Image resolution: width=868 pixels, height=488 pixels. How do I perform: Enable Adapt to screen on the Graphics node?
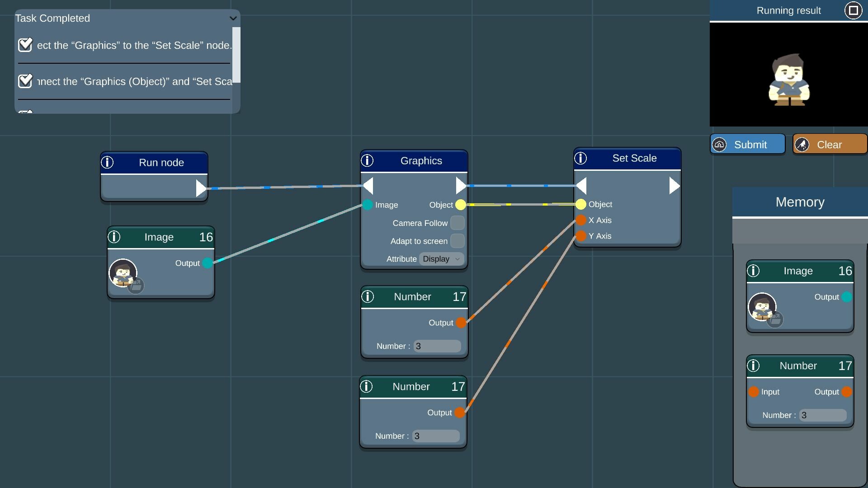(458, 241)
